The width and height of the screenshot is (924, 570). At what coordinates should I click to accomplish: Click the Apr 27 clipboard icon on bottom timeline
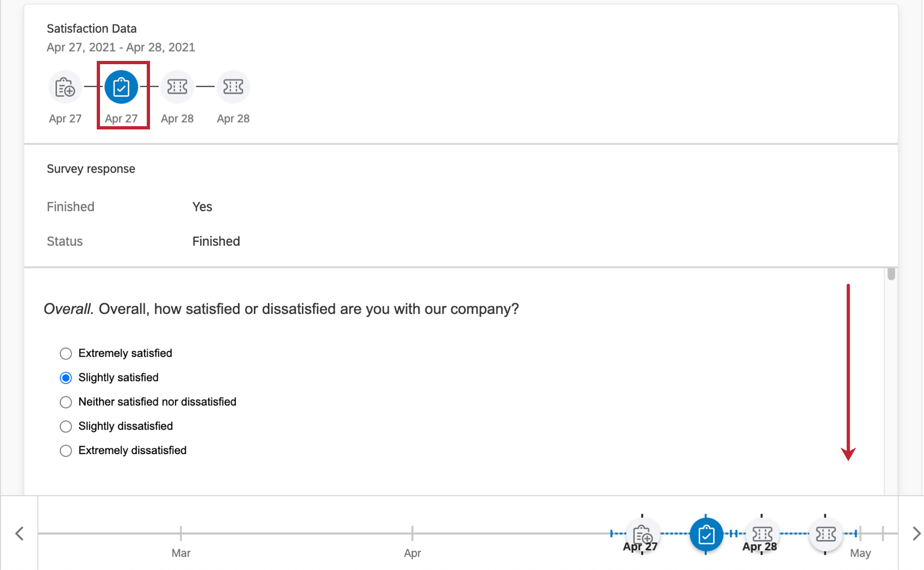[x=641, y=534]
